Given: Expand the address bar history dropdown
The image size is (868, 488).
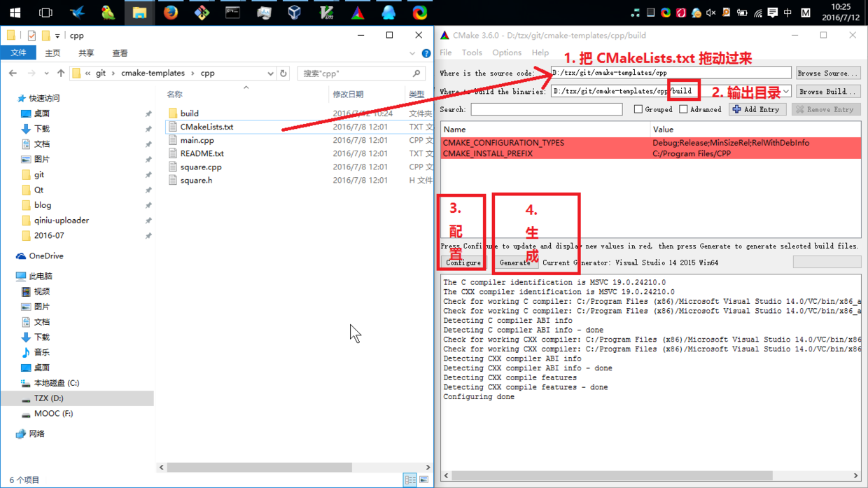Looking at the screenshot, I should (x=270, y=74).
